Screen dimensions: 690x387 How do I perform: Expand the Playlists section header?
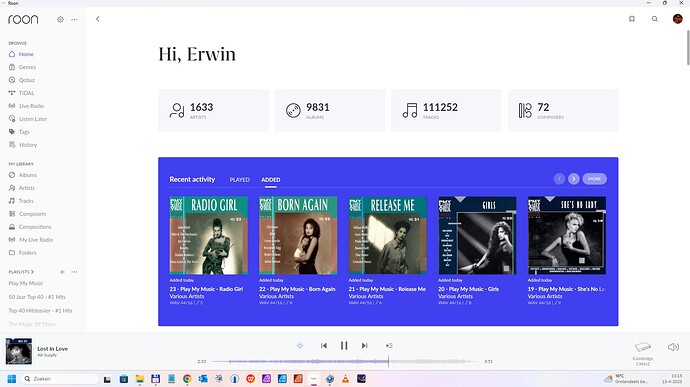21,272
